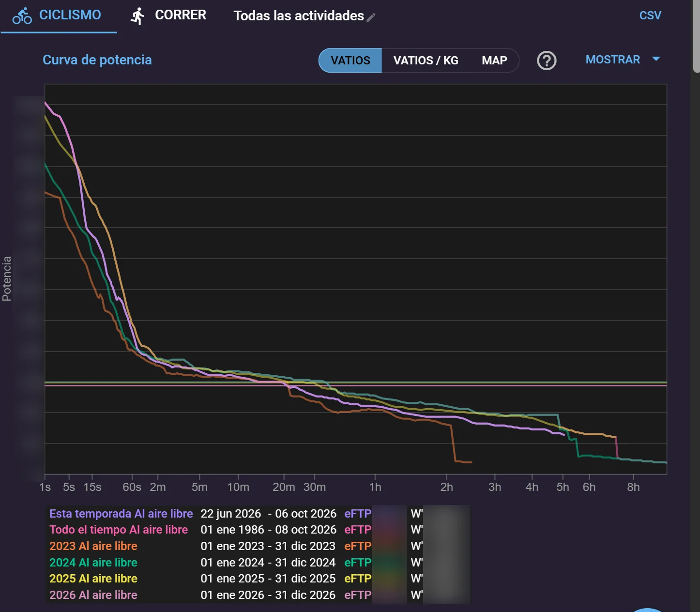Click the 5m tick on time axis
700x612 pixels.
199,487
